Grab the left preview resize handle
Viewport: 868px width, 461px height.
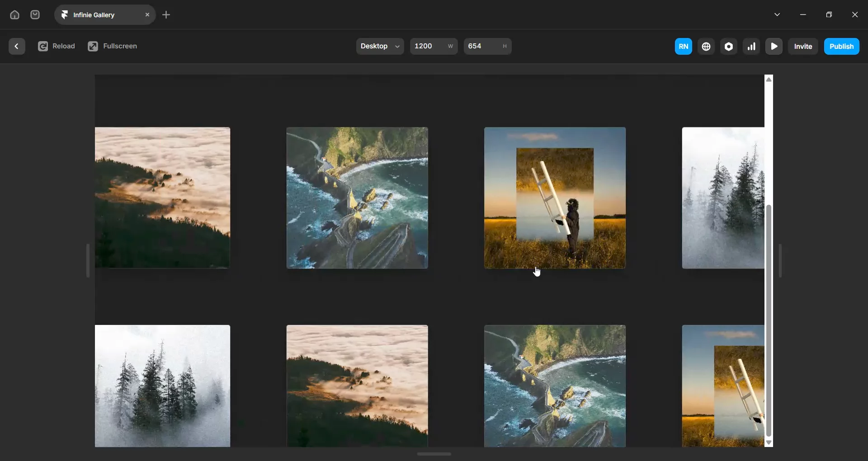tap(88, 261)
